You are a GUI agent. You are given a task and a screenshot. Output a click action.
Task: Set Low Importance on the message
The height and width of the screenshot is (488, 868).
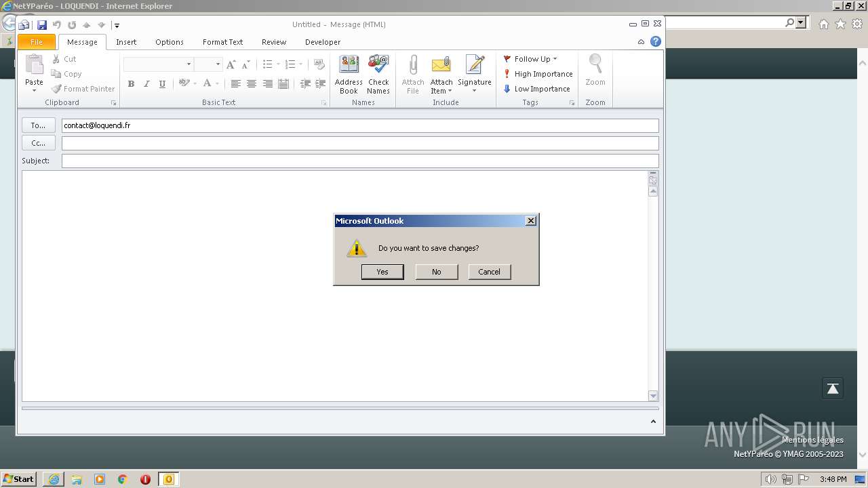pyautogui.click(x=536, y=89)
